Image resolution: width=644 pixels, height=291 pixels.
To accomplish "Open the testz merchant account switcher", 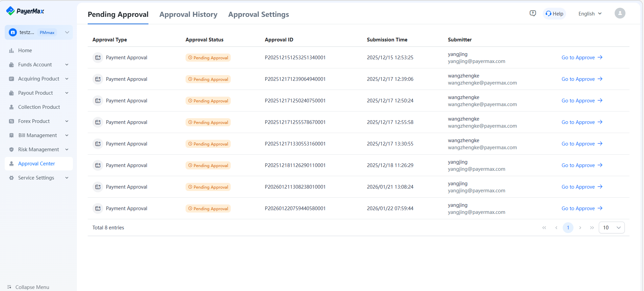I will click(39, 32).
